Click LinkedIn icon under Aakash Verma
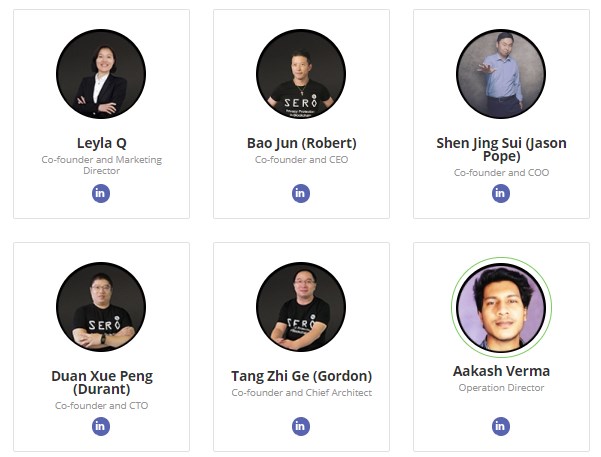601x457 pixels. [x=501, y=426]
